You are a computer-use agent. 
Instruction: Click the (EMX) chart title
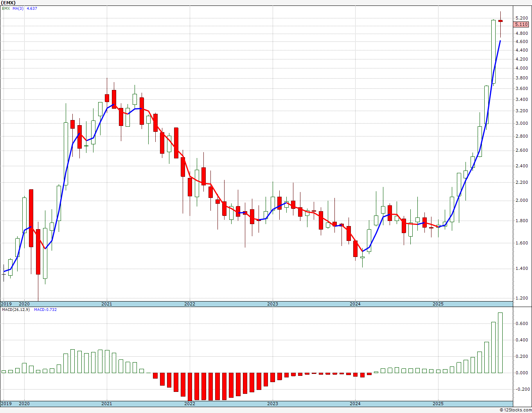click(9, 2)
